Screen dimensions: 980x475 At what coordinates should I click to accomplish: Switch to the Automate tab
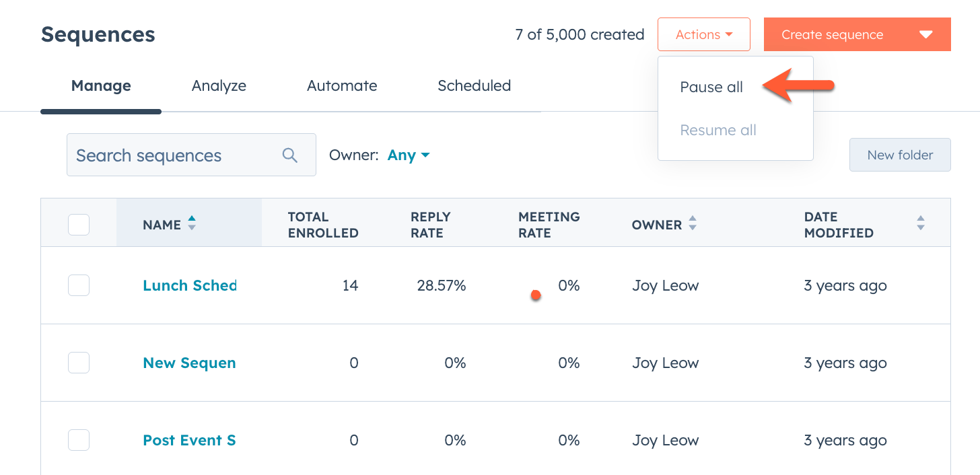tap(342, 85)
